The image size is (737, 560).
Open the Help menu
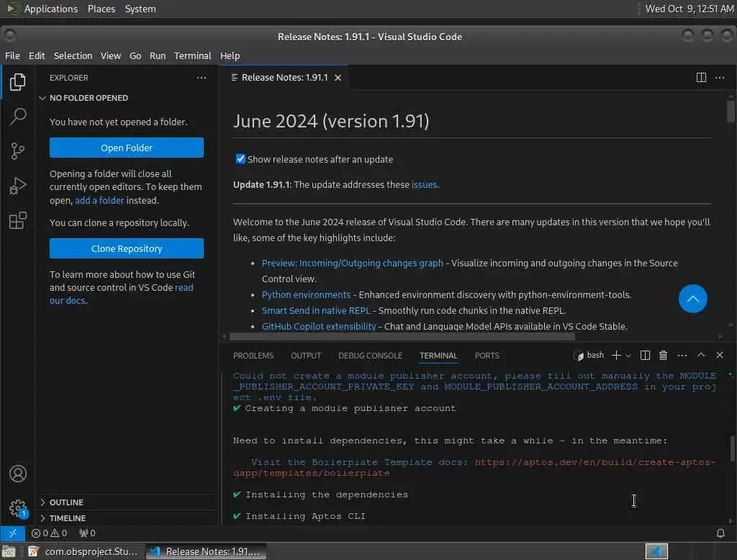click(230, 55)
